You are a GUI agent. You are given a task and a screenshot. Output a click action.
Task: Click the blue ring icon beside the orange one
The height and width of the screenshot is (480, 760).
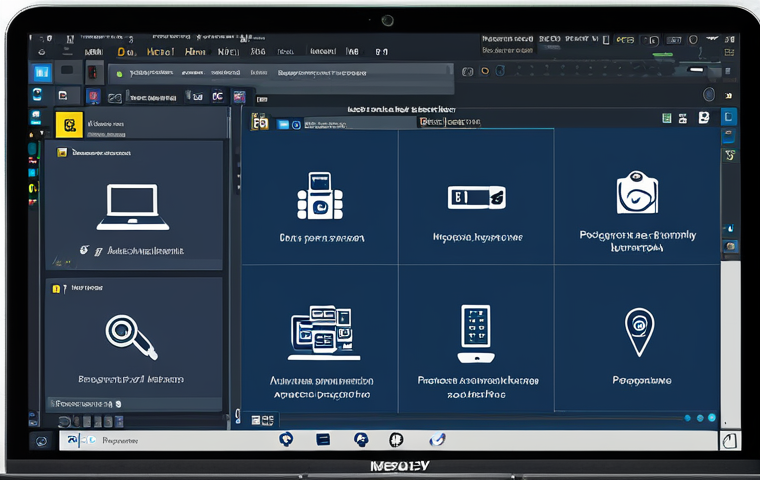click(x=500, y=71)
